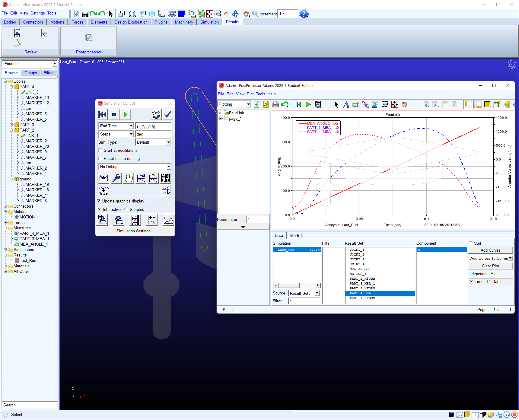
Task: Click the film-strip animation icon in Simulation Control
Action: click(135, 220)
